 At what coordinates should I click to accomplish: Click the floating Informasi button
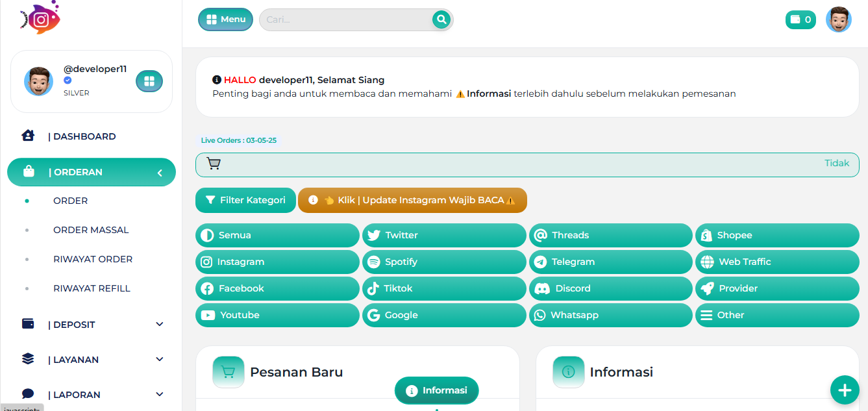[437, 390]
